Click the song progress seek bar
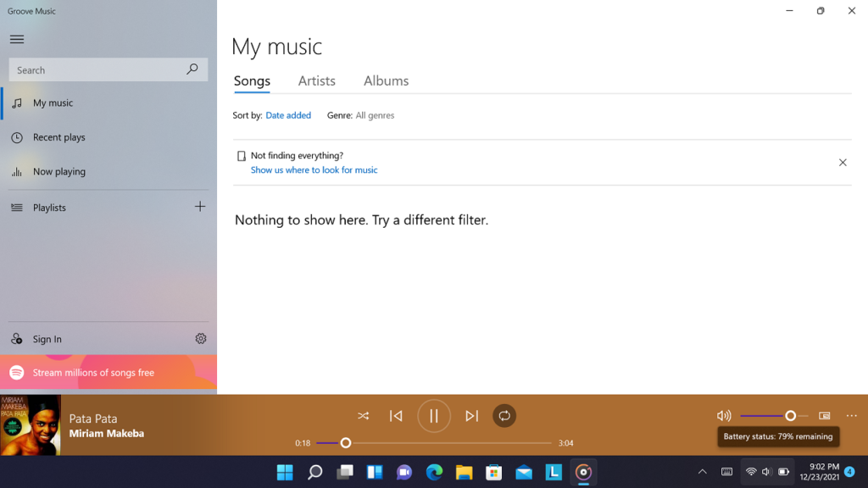This screenshot has height=488, width=868. pyautogui.click(x=433, y=442)
